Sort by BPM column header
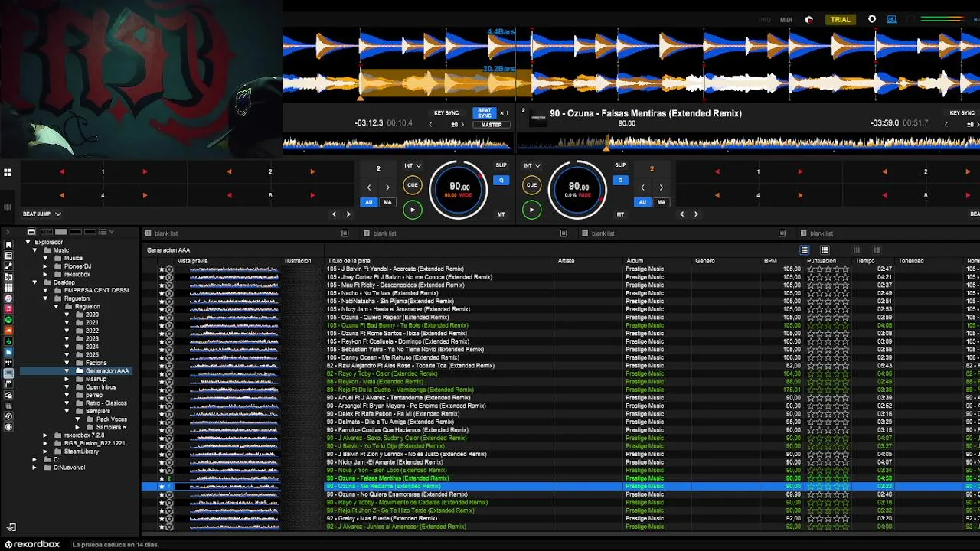This screenshot has width=980, height=551. pos(770,261)
